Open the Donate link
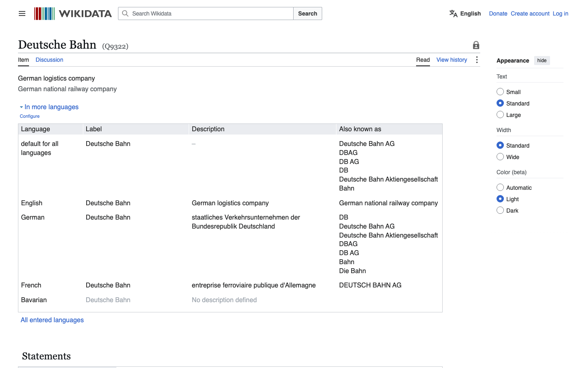The height and width of the screenshot is (368, 588). [498, 13]
